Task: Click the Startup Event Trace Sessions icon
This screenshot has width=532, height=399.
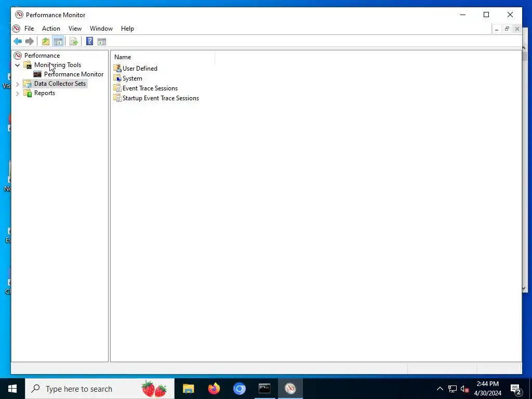Action: [117, 98]
